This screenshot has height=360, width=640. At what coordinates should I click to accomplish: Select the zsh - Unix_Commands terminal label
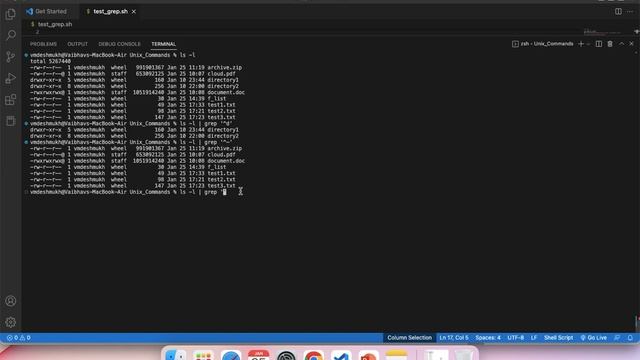pos(543,44)
